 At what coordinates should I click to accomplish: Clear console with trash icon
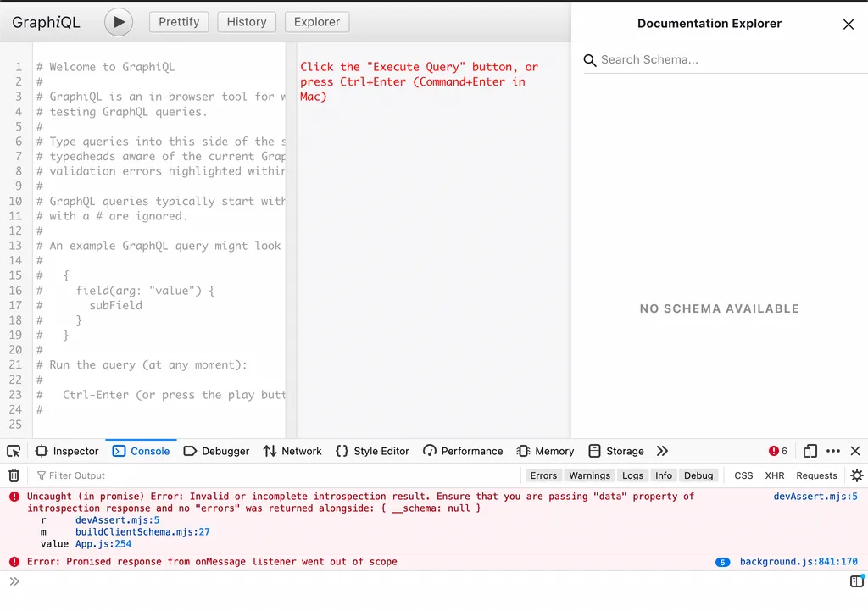[x=14, y=475]
